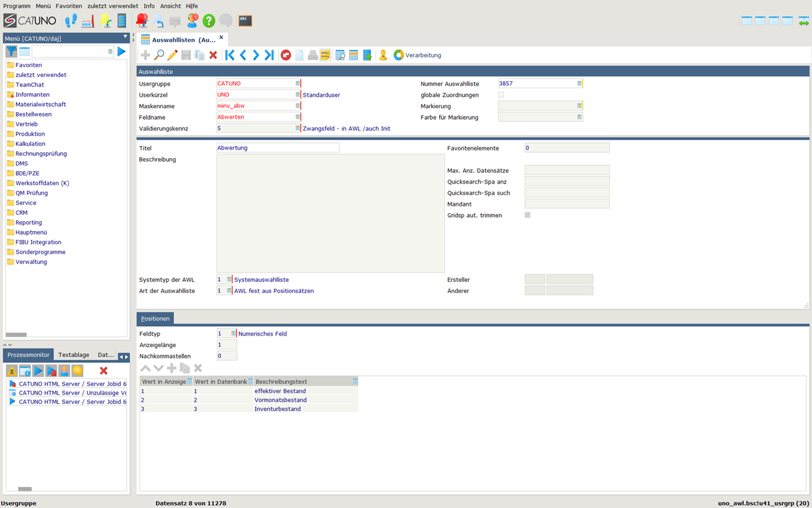Open the Favoriten menu in menu bar

[69, 6]
